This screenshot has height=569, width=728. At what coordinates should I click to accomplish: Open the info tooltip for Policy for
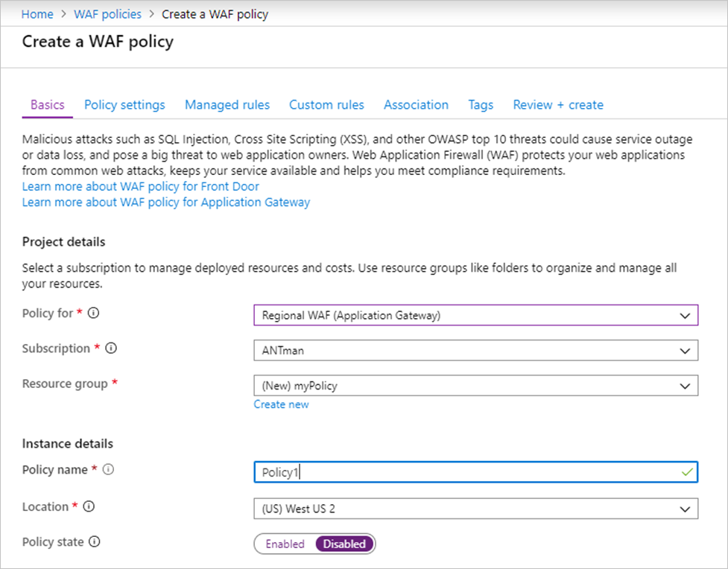92,314
